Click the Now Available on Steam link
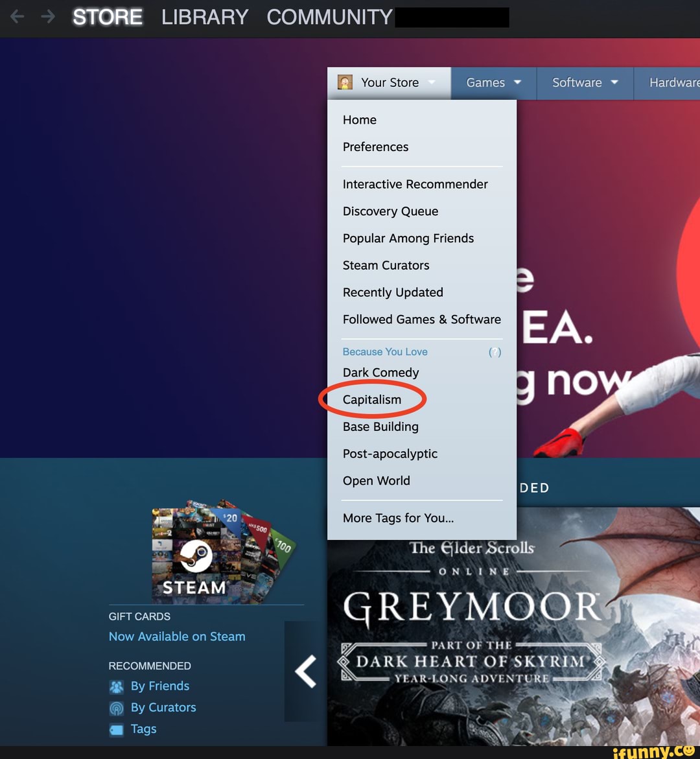 point(176,636)
